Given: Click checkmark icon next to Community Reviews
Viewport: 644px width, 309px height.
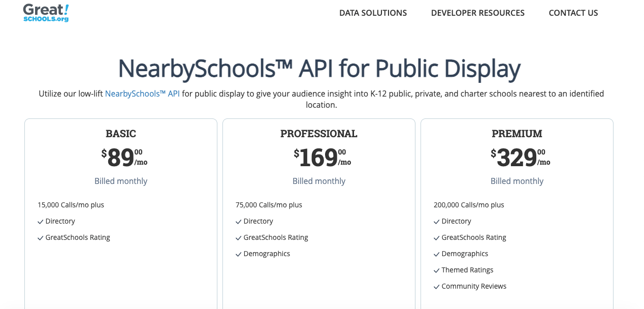Looking at the screenshot, I should [436, 287].
